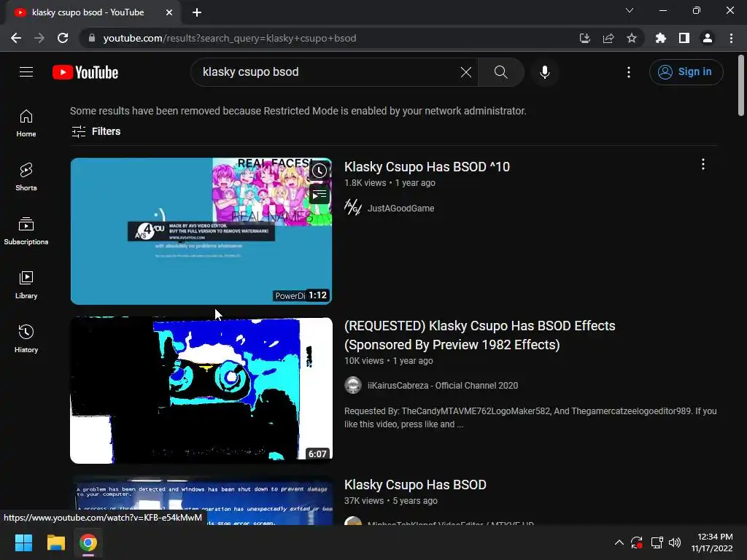Viewport: 747px width, 560px height.
Task: Visit the JustAGoodGame channel link
Action: pyautogui.click(x=400, y=208)
